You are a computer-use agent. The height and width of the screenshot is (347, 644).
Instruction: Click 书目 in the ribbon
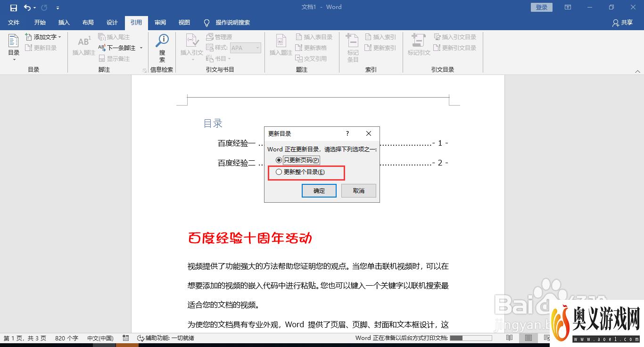(x=219, y=58)
